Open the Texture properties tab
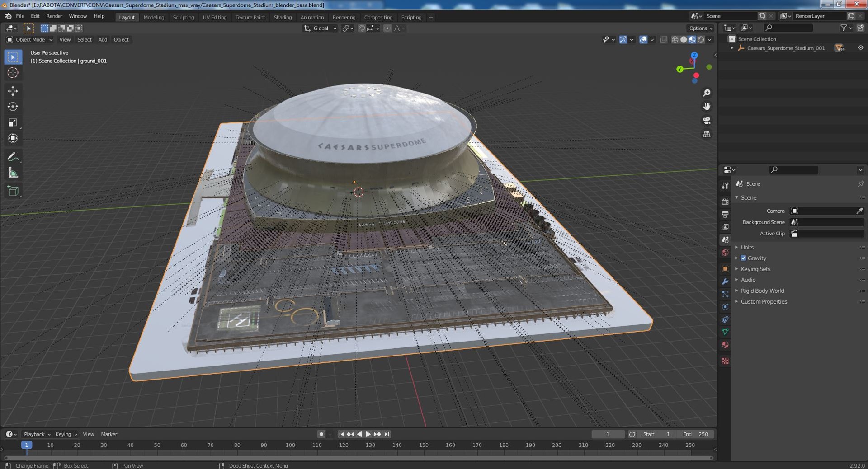 click(x=725, y=361)
